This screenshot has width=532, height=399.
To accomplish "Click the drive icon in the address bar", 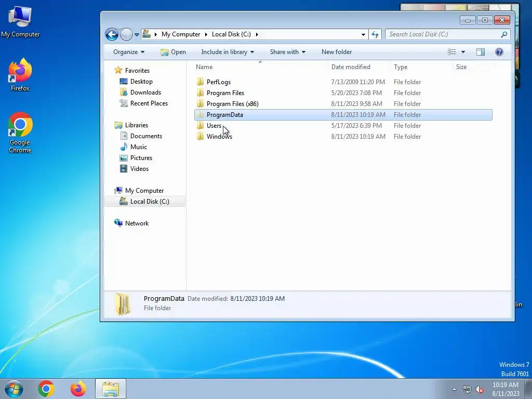I will pos(147,34).
